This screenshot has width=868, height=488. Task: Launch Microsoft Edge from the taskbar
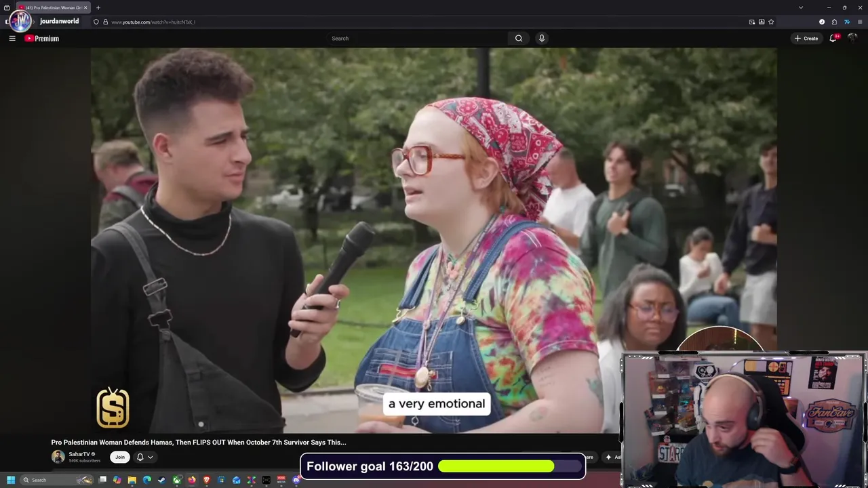pyautogui.click(x=147, y=480)
